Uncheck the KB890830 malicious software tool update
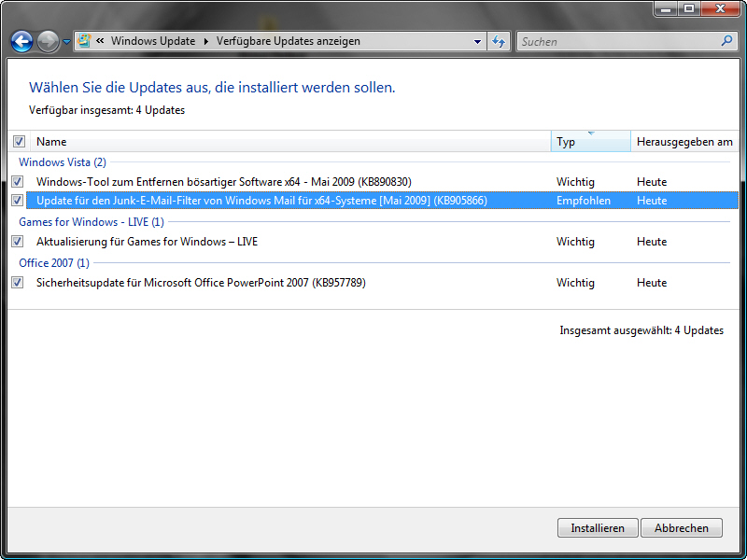The width and height of the screenshot is (747, 560). pyautogui.click(x=18, y=181)
